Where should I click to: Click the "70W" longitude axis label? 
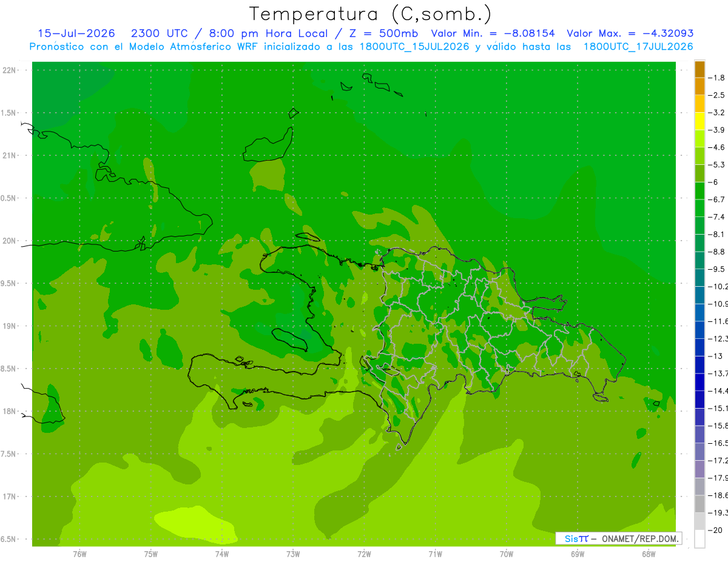click(507, 554)
